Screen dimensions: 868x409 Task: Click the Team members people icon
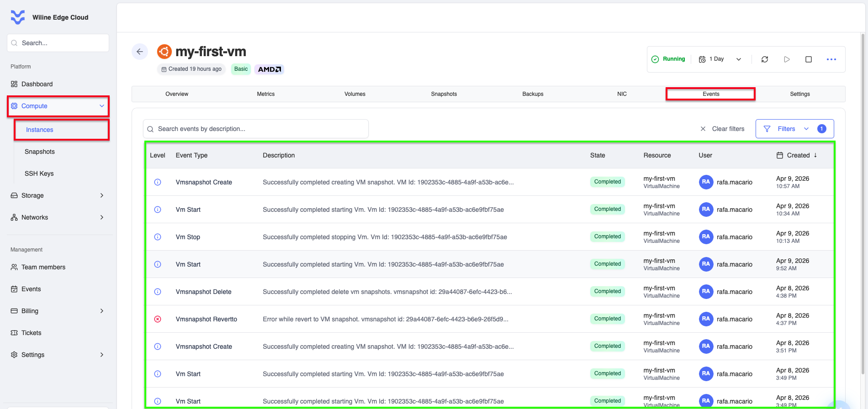(14, 267)
